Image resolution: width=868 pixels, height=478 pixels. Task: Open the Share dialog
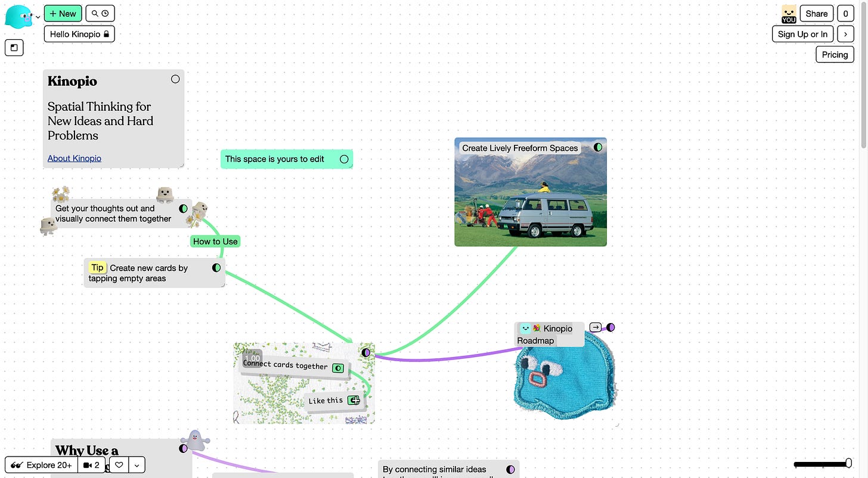(816, 14)
